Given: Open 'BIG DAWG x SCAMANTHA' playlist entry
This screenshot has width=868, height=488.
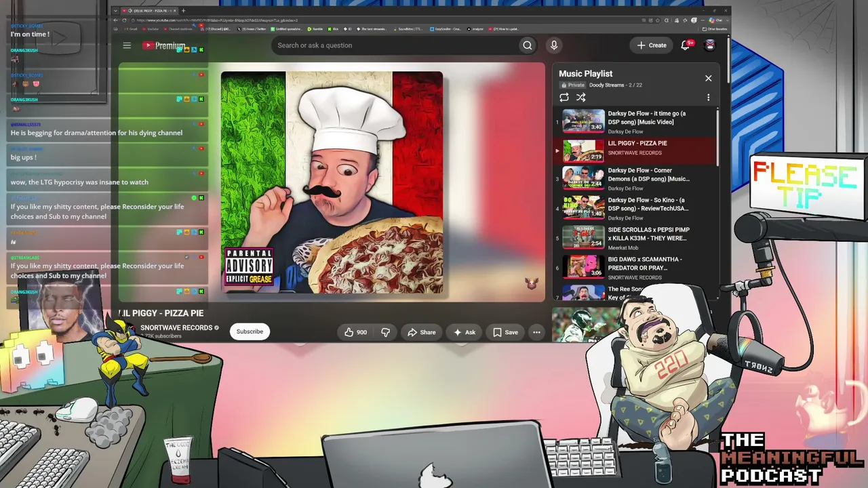Looking at the screenshot, I should [x=635, y=268].
